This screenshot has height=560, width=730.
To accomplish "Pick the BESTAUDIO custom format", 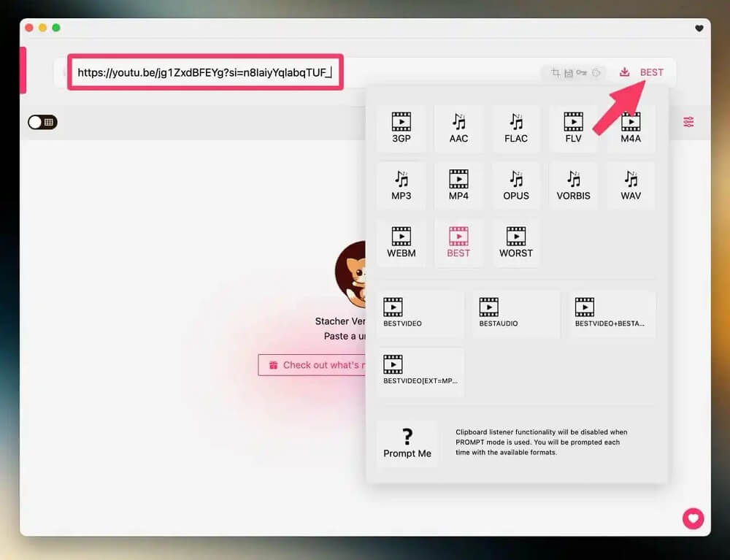I will click(x=516, y=314).
